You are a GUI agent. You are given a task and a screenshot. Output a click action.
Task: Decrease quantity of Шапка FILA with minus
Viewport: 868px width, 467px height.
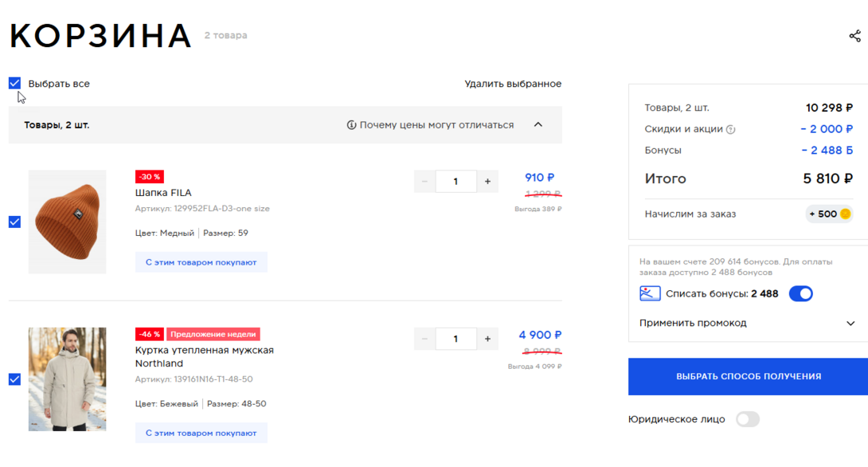(x=424, y=182)
